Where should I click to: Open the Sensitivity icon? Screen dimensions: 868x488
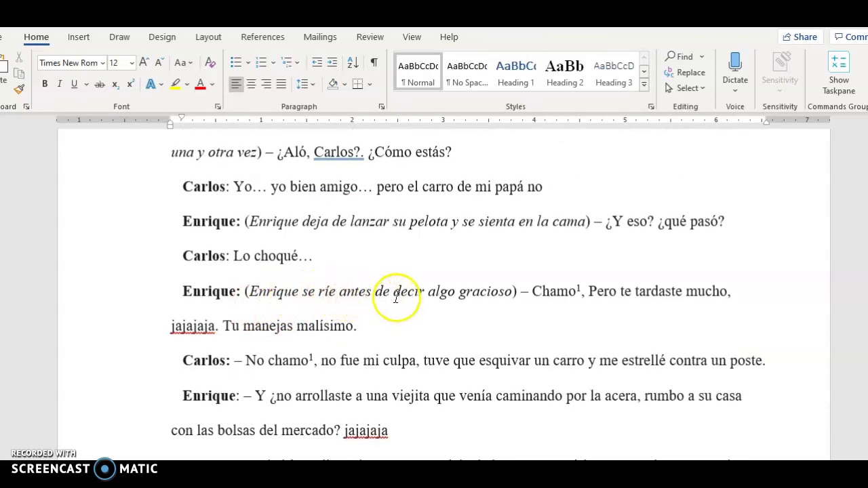780,63
